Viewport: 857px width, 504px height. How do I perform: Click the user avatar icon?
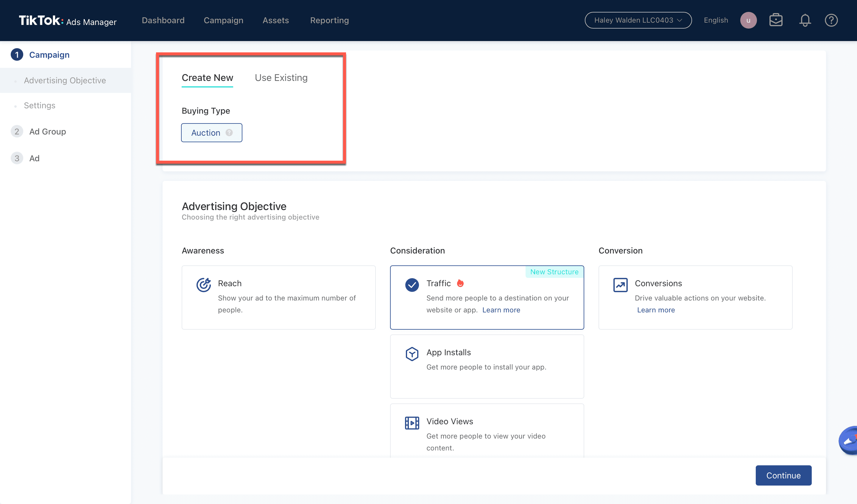(x=748, y=21)
